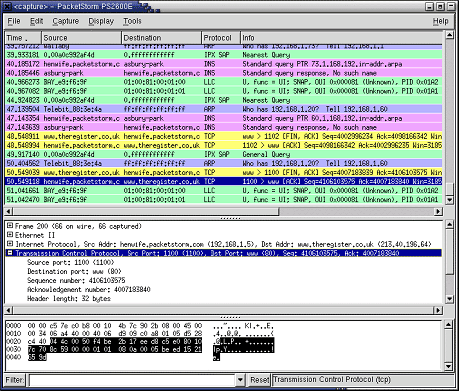Screen dimensions: 459x391
Task: Open the Display menu
Action: pyautogui.click(x=101, y=21)
